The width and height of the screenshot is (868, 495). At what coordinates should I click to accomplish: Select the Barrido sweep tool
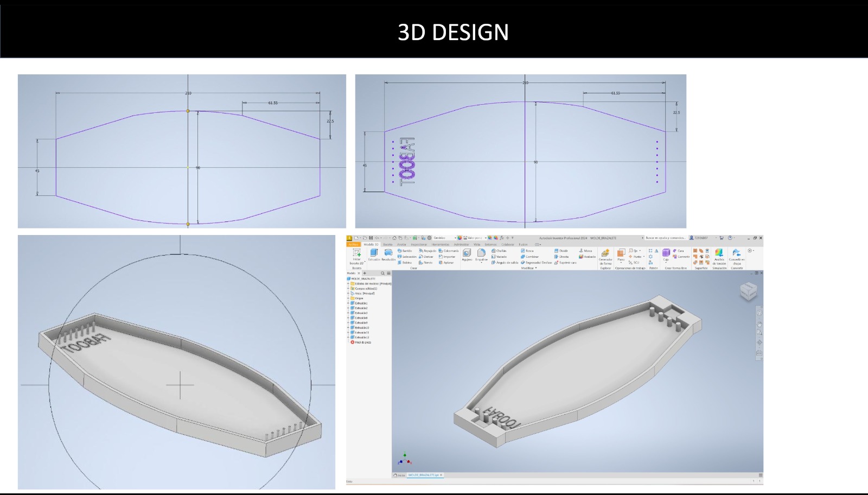(x=405, y=251)
